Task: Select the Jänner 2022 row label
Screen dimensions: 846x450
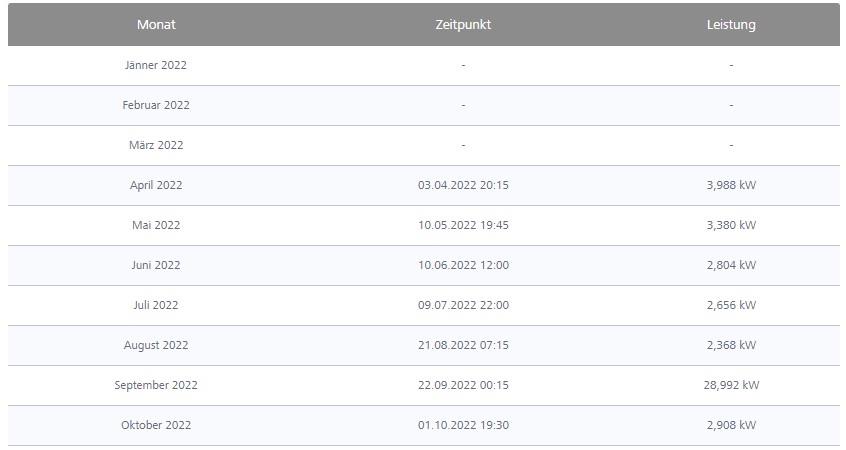Action: pos(156,65)
